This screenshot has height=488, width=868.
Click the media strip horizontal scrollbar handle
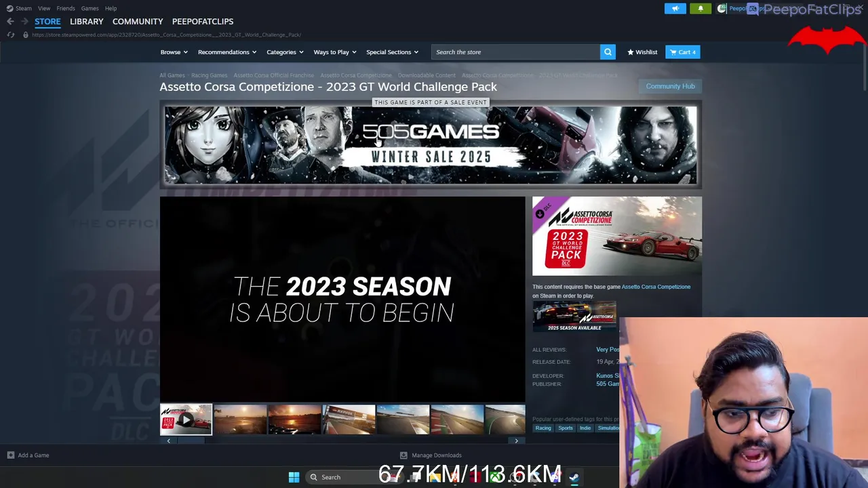(x=191, y=441)
